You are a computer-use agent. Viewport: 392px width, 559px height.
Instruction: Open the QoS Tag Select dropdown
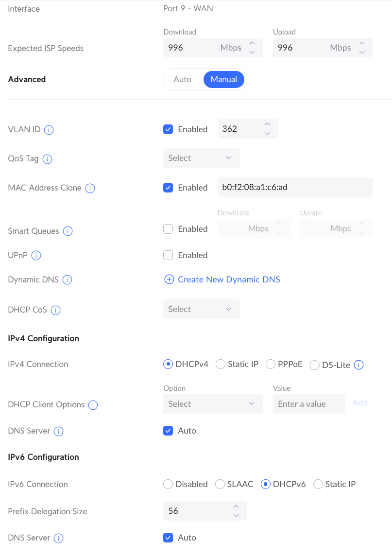point(202,158)
